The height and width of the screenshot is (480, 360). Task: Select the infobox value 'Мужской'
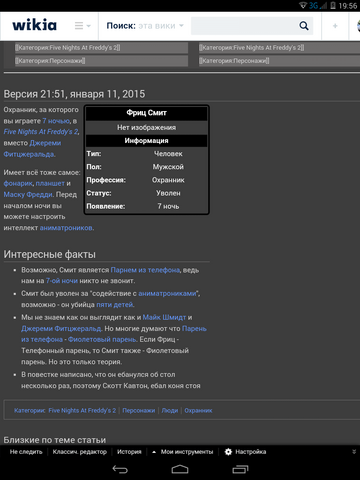click(x=168, y=167)
